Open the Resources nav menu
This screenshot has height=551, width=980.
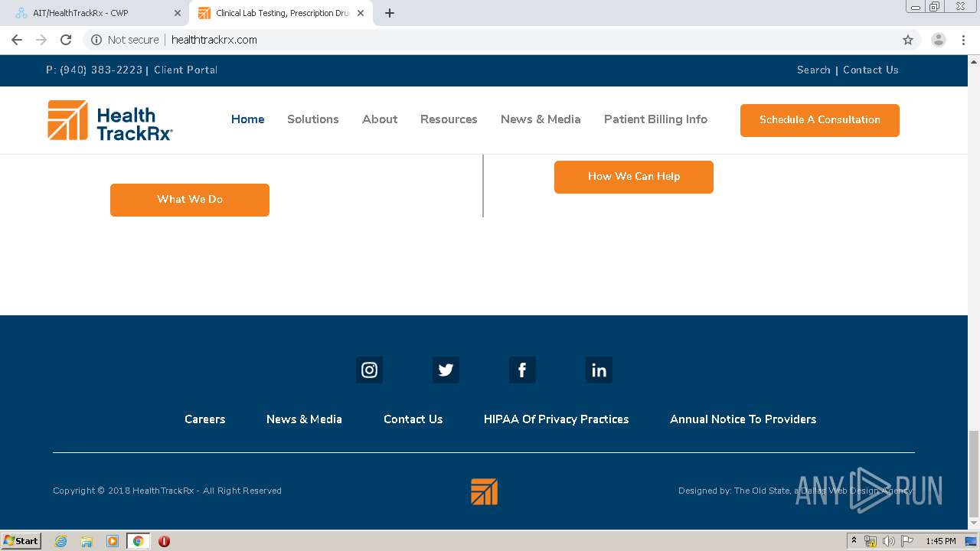(449, 119)
